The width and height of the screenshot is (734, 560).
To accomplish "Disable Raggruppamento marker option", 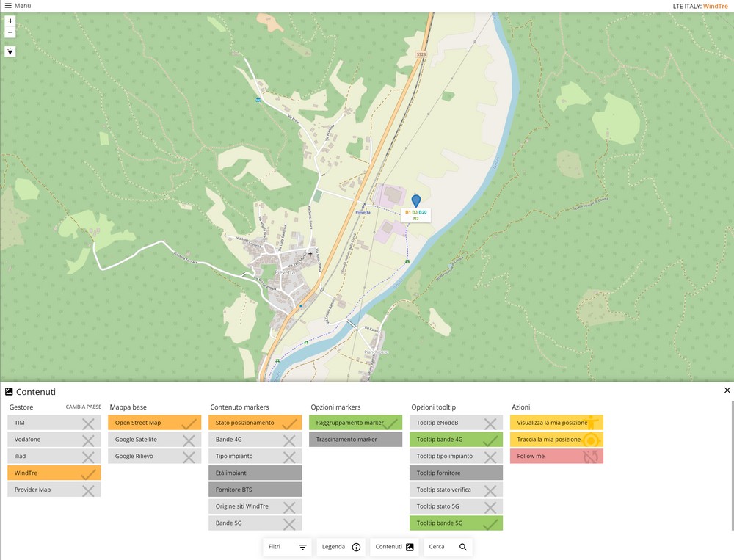I will click(x=355, y=423).
